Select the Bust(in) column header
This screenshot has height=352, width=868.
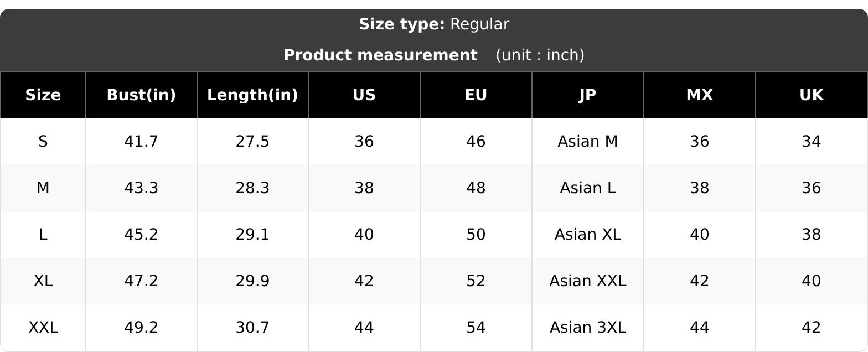[141, 95]
